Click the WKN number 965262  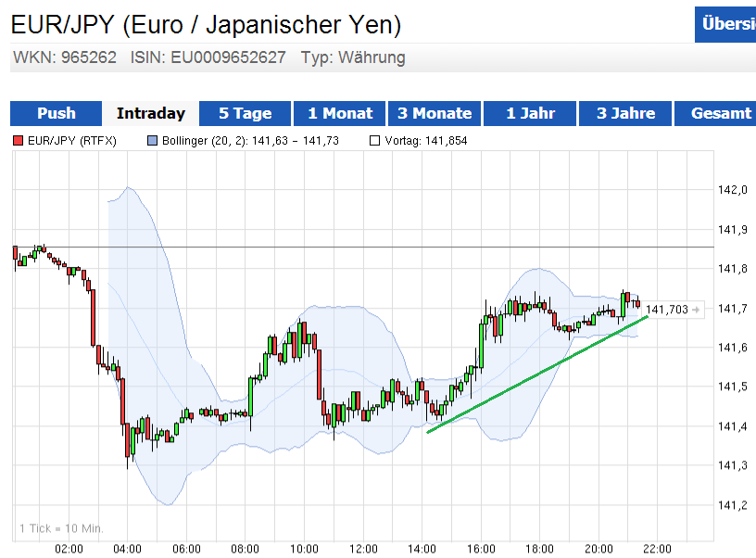(x=89, y=57)
